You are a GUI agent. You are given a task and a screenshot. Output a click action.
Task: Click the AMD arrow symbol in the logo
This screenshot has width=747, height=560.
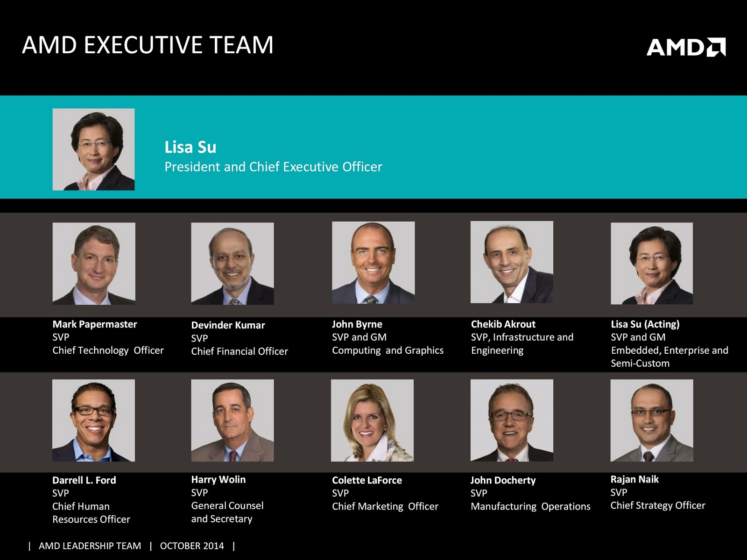[x=717, y=47]
